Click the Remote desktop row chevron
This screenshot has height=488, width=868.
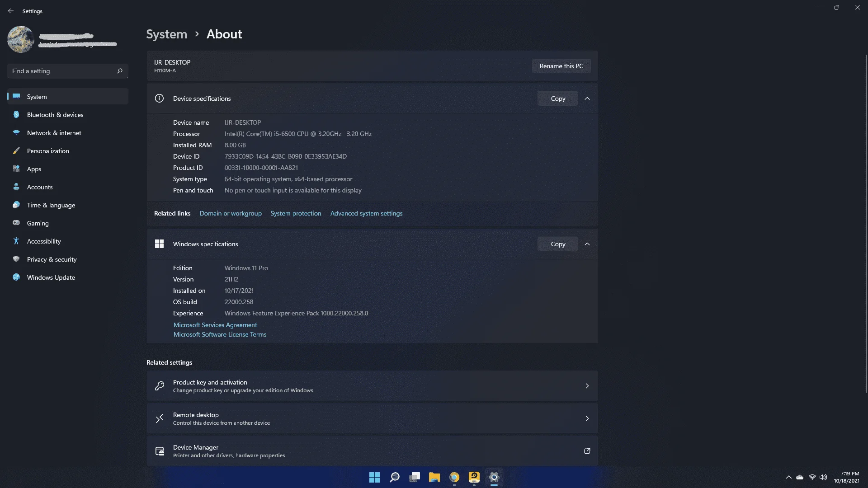tap(587, 418)
